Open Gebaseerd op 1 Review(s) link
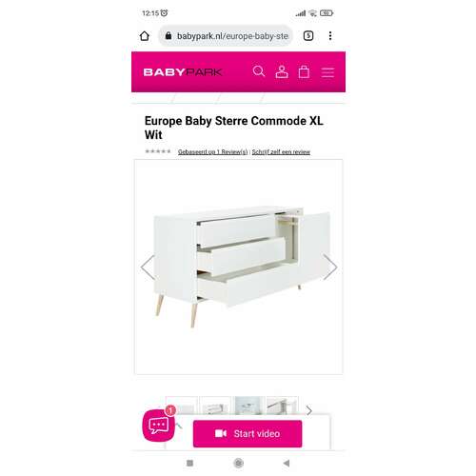 point(212,152)
